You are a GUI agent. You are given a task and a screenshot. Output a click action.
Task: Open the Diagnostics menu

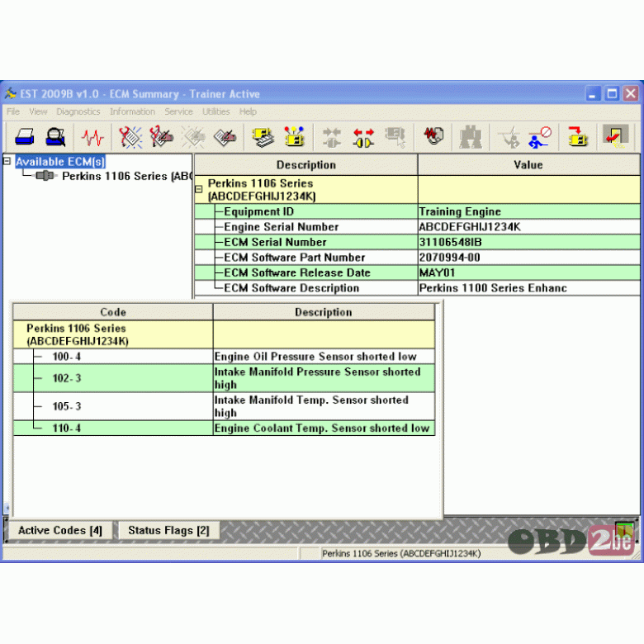pos(78,111)
